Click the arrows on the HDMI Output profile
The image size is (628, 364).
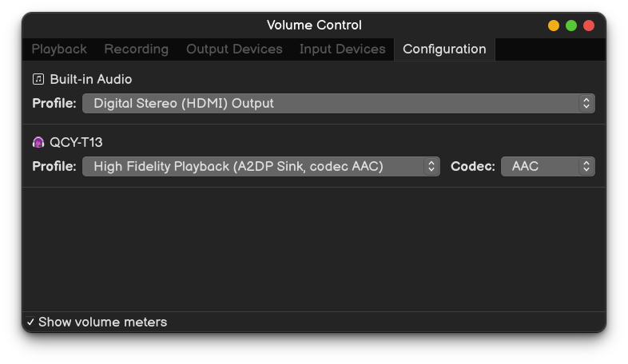[586, 104]
